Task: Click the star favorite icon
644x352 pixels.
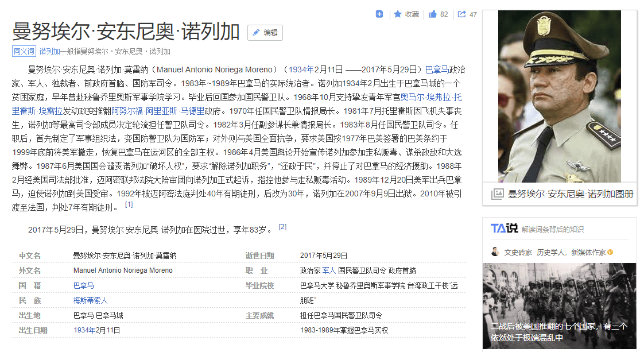Action: (398, 14)
